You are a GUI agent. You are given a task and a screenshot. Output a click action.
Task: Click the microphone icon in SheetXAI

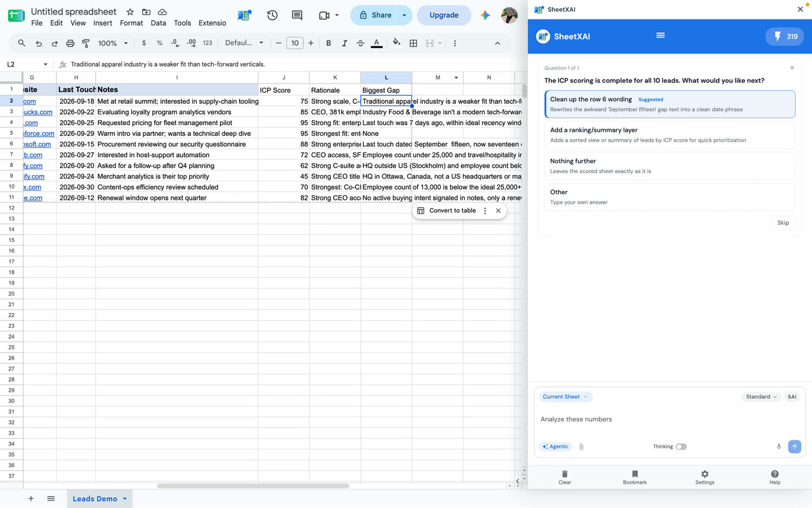pos(779,446)
